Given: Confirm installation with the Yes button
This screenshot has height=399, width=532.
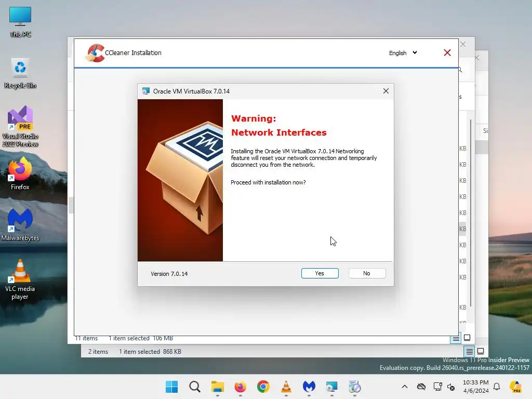Looking at the screenshot, I should pyautogui.click(x=320, y=273).
